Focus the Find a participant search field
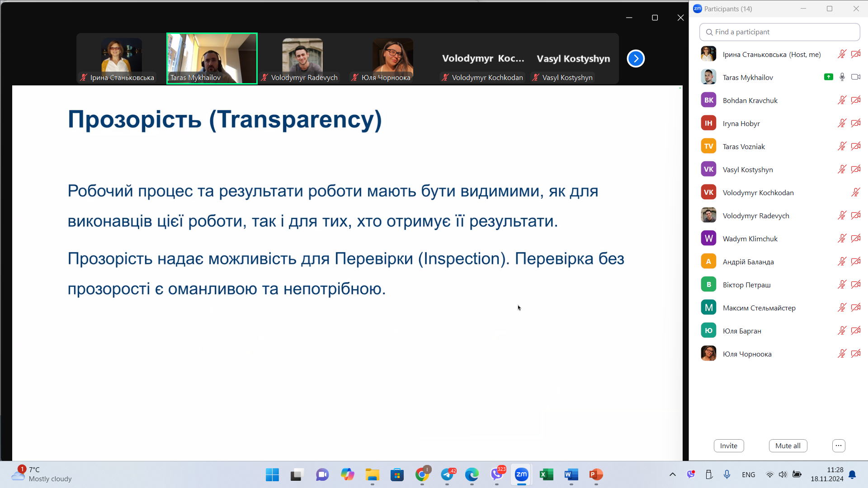 [x=779, y=32]
